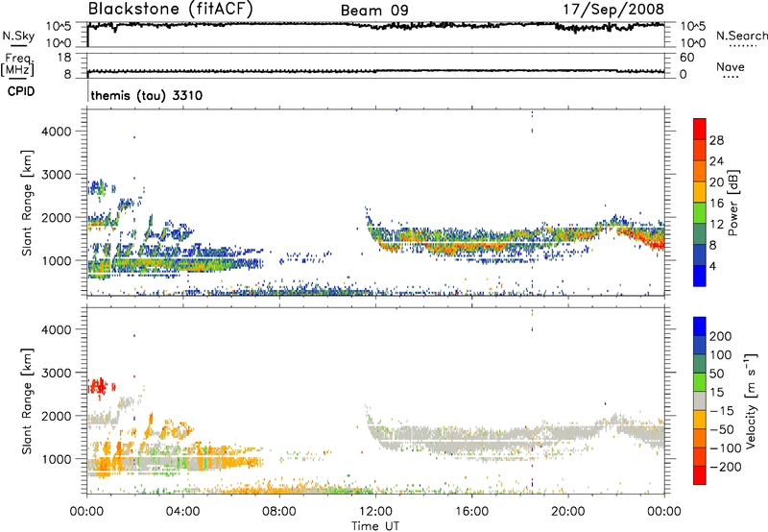
Task: Click the "N.Search" legend label
Action: [x=741, y=36]
